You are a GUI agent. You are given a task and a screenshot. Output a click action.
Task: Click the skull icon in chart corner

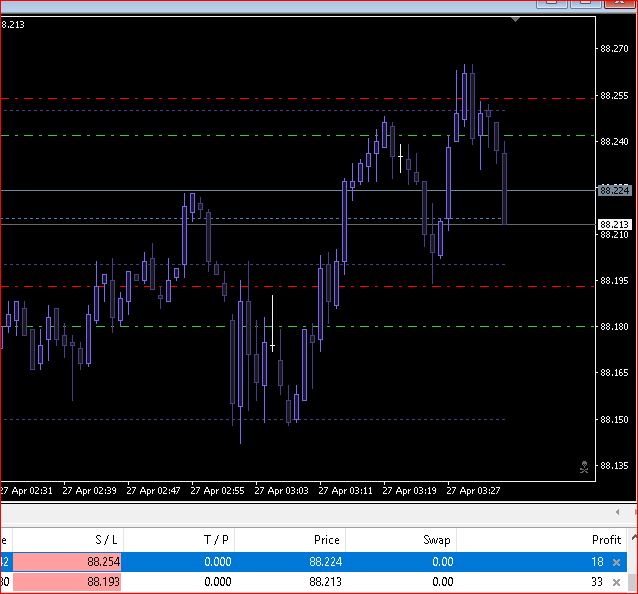[x=584, y=466]
